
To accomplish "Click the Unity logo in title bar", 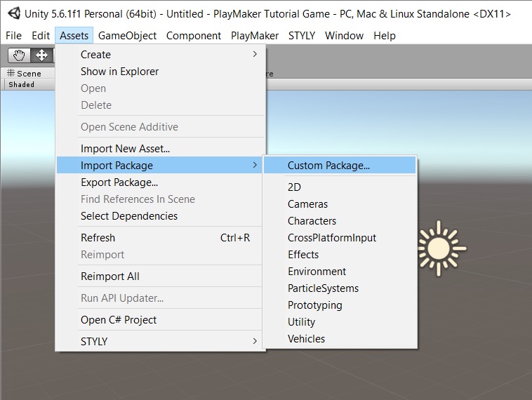I will click(14, 13).
